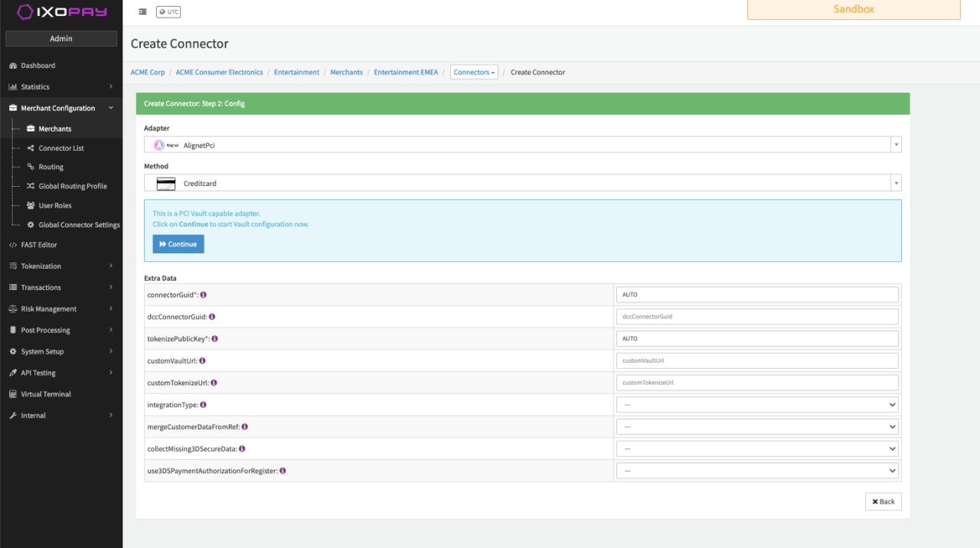Click the dccConnectorGuid input field

[756, 316]
